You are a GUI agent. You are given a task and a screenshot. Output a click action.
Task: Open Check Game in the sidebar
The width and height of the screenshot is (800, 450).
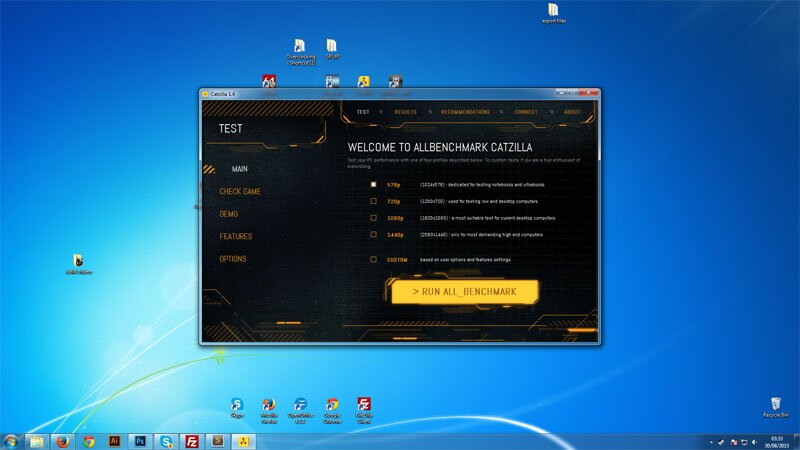click(x=240, y=191)
